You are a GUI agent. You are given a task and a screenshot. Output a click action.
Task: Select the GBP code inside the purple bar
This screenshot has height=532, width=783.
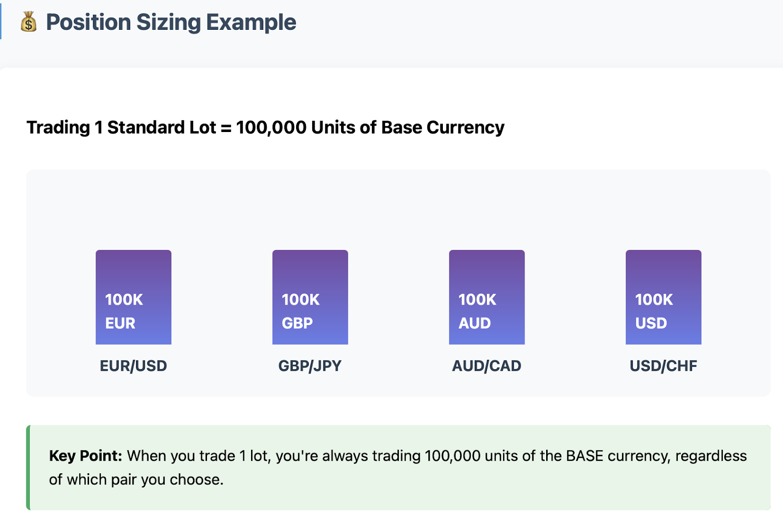pyautogui.click(x=297, y=323)
